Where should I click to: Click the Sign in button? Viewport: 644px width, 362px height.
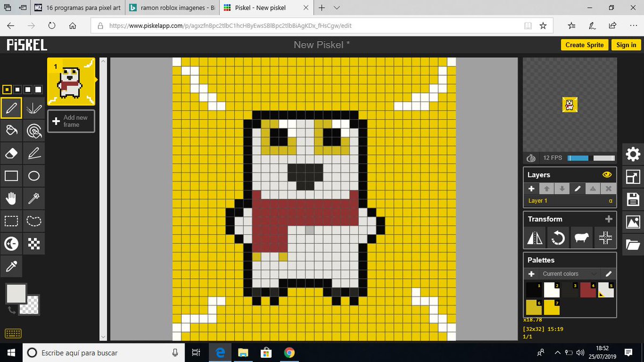point(626,45)
